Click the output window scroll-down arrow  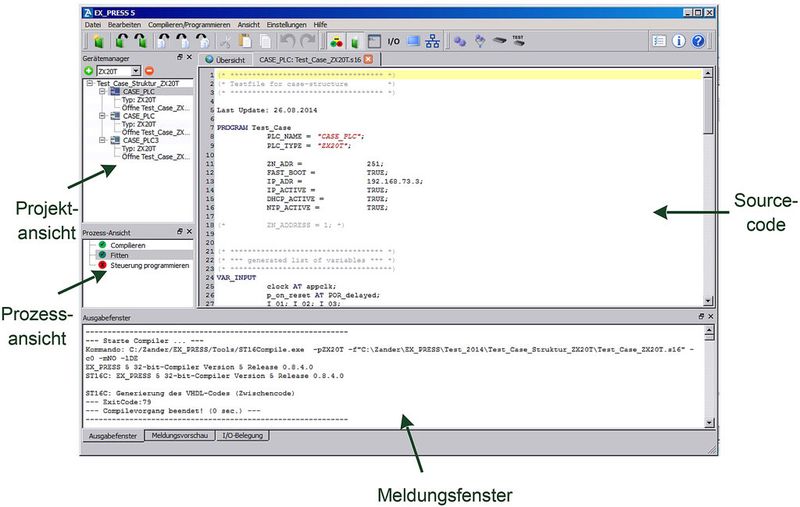point(709,422)
